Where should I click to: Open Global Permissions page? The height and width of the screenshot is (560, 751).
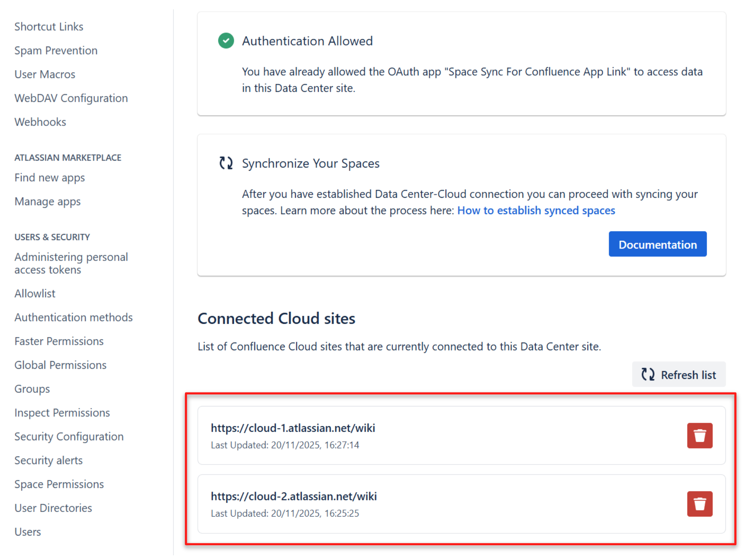[x=60, y=365]
